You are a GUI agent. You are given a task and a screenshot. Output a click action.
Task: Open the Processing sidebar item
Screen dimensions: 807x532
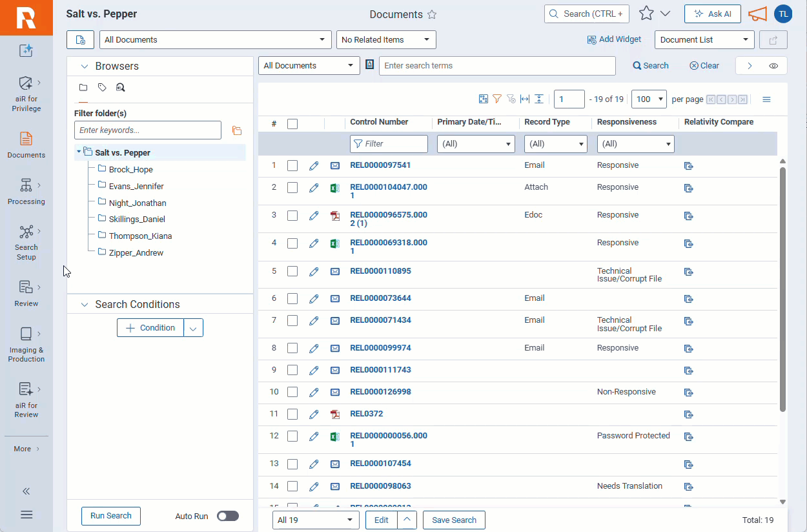coord(26,192)
